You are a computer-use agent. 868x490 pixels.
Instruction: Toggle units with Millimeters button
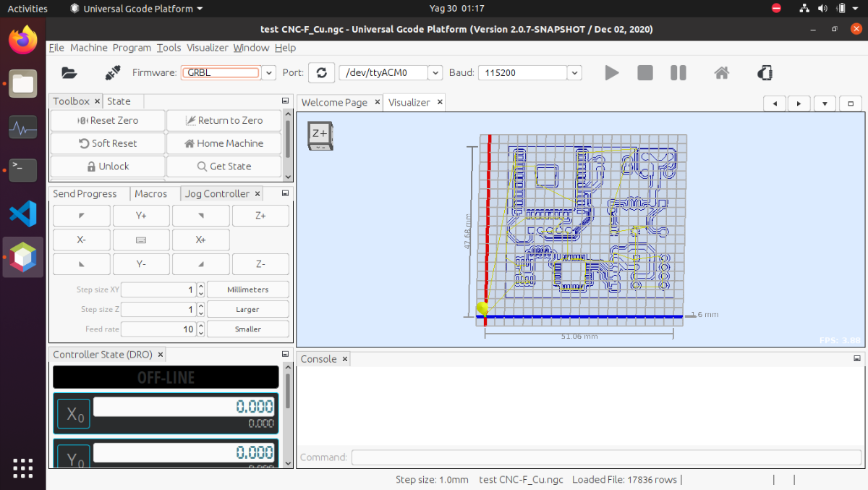[248, 290]
